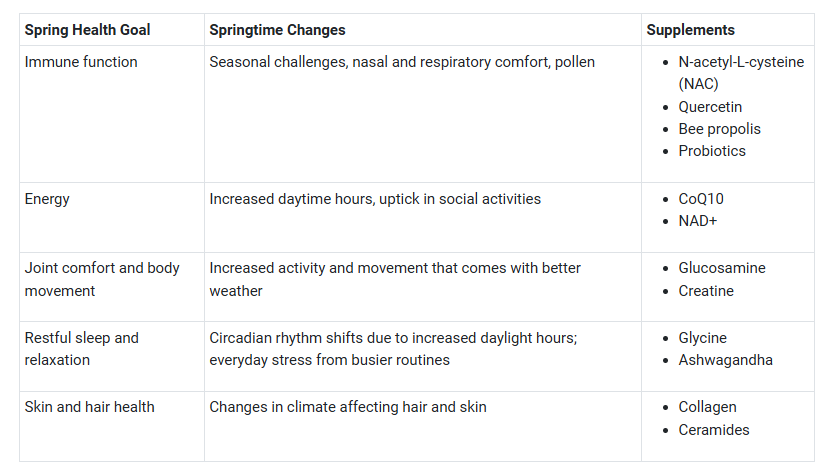
Task: Select Ceramides in the supplements list
Action: 714,430
